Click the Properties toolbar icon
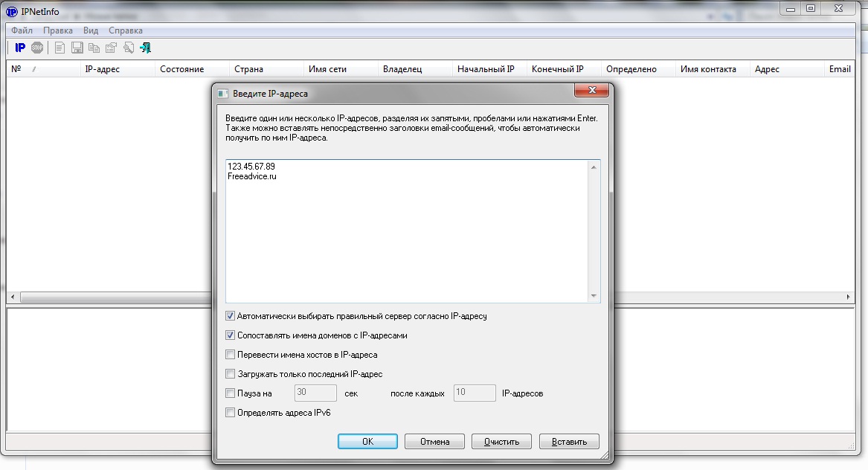This screenshot has width=868, height=470. pyautogui.click(x=112, y=48)
